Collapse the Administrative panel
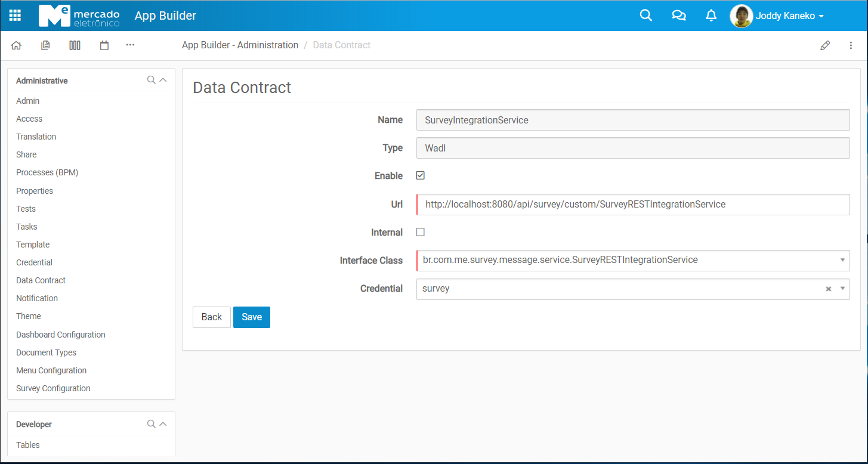 click(x=163, y=80)
